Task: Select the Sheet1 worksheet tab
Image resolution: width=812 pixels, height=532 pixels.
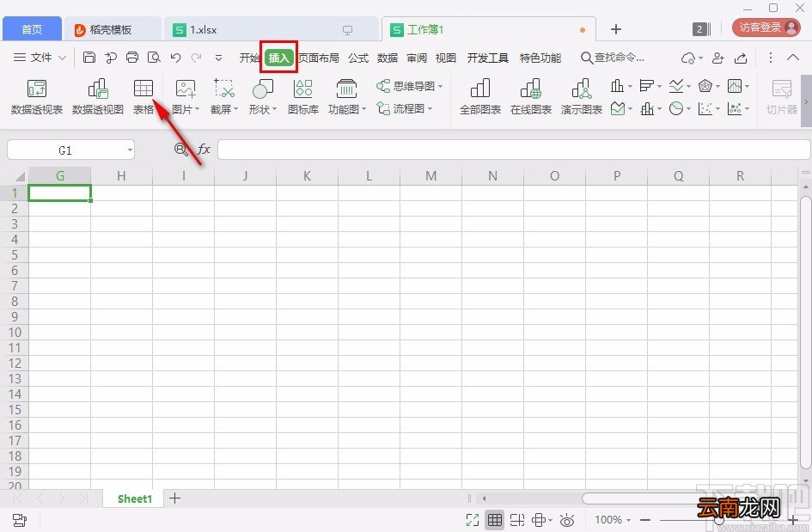Action: tap(135, 498)
